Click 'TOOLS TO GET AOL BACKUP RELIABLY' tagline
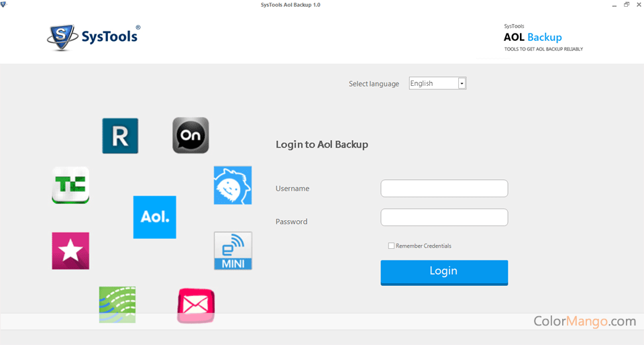644x345 pixels. 543,49
